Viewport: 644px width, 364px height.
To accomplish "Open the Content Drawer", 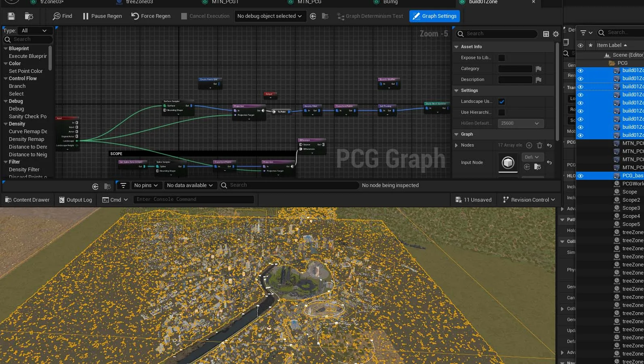I will pos(27,200).
